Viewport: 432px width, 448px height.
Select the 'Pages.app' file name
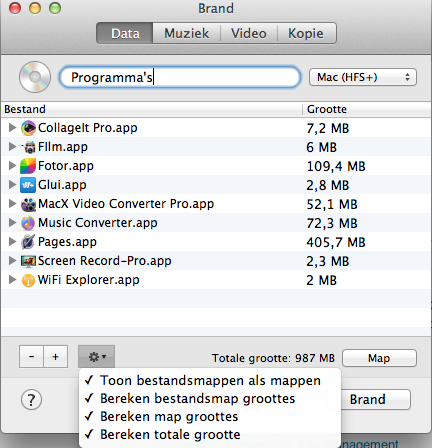tap(67, 242)
